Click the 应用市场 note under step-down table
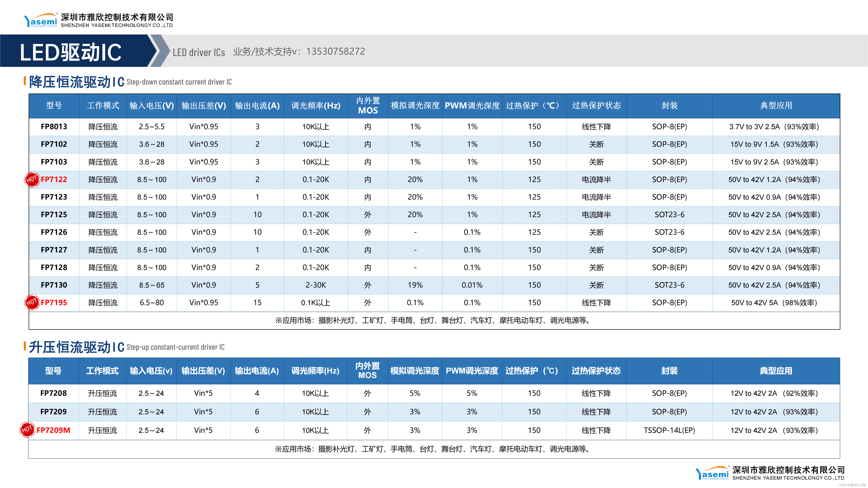 434,320
